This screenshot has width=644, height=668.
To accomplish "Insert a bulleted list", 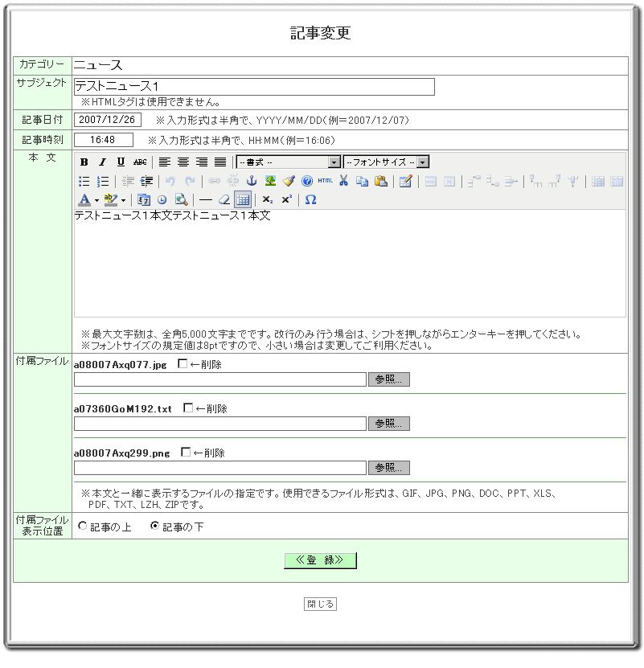I will coord(84,181).
